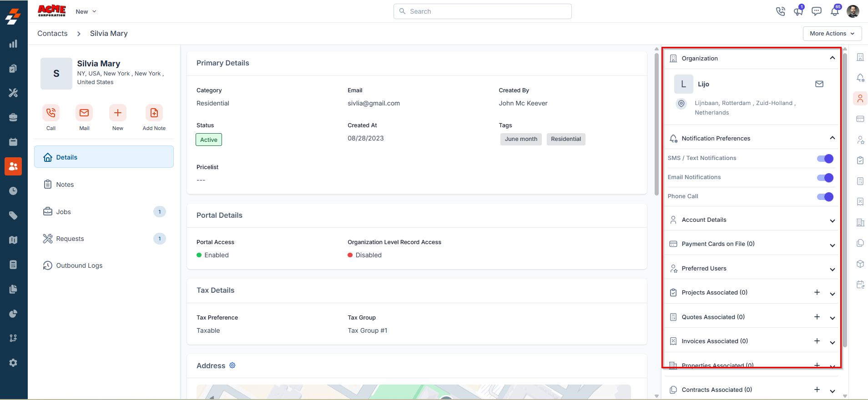This screenshot has height=400, width=868.
Task: Click the ACME Corporation logo
Action: (x=52, y=11)
